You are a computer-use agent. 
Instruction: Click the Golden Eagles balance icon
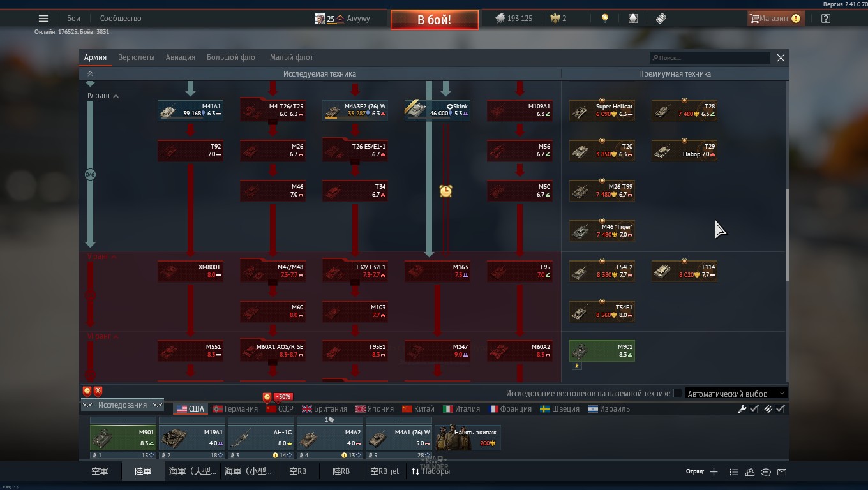[x=554, y=19]
